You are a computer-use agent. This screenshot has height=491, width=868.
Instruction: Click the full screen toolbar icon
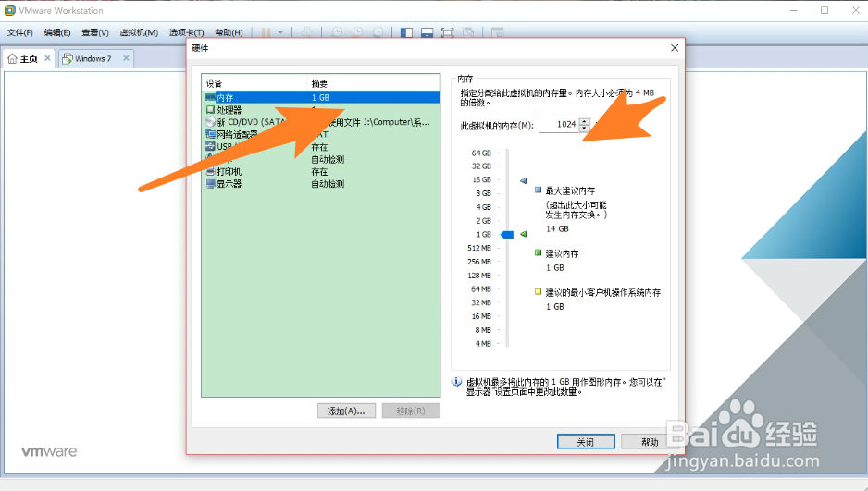447,32
